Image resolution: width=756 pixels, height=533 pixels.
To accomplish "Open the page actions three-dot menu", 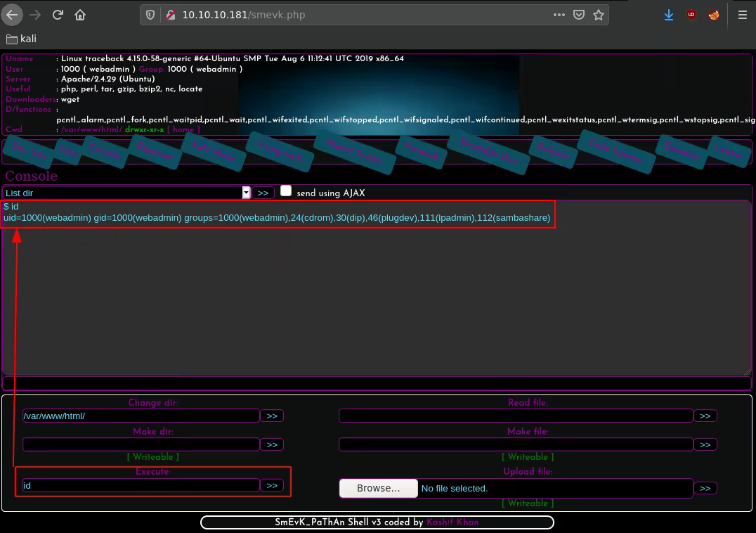I will 559,15.
